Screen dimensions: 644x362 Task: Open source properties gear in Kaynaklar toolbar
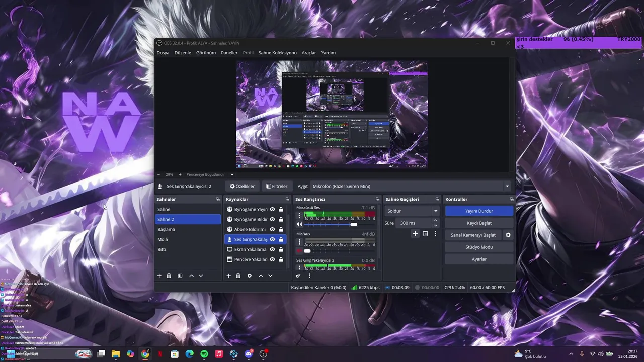pyautogui.click(x=250, y=276)
